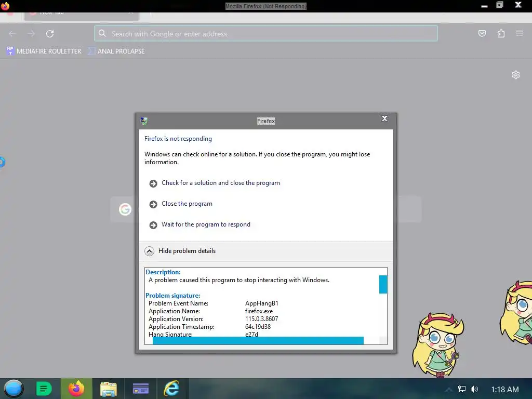The width and height of the screenshot is (532, 399).
Task: Close the New Tab tab
Action: click(x=131, y=13)
